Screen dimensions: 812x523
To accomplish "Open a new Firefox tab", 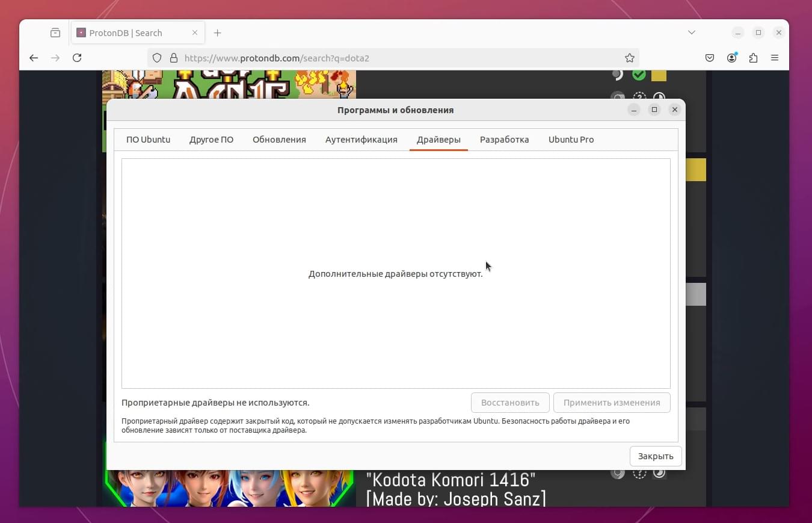I will (x=218, y=33).
